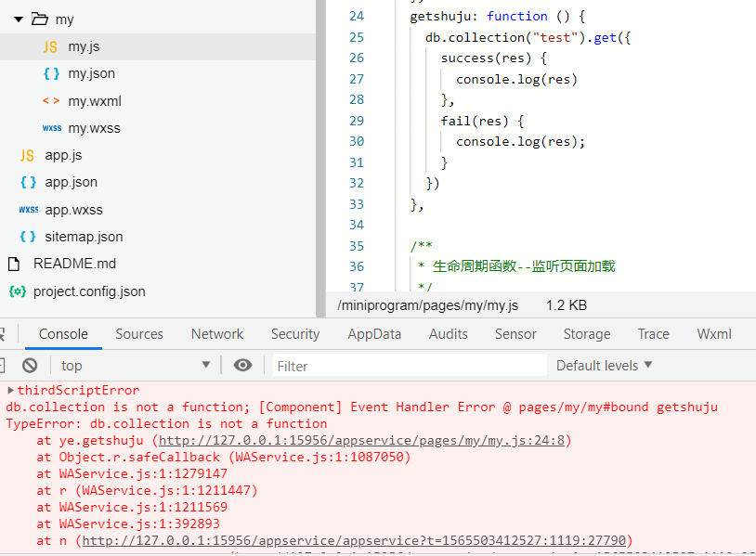Screen dimensions: 756x556
Task: Open app.wxss in the file tree
Action: 73,210
